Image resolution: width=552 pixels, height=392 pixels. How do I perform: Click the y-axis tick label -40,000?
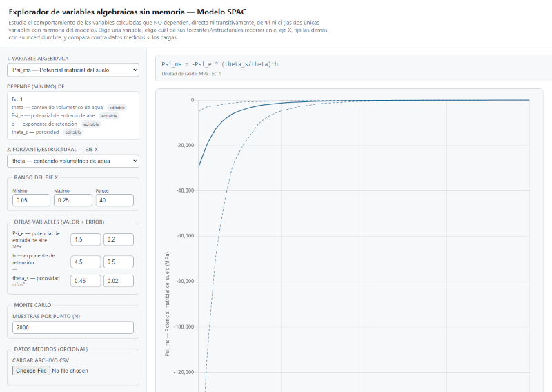(185, 190)
